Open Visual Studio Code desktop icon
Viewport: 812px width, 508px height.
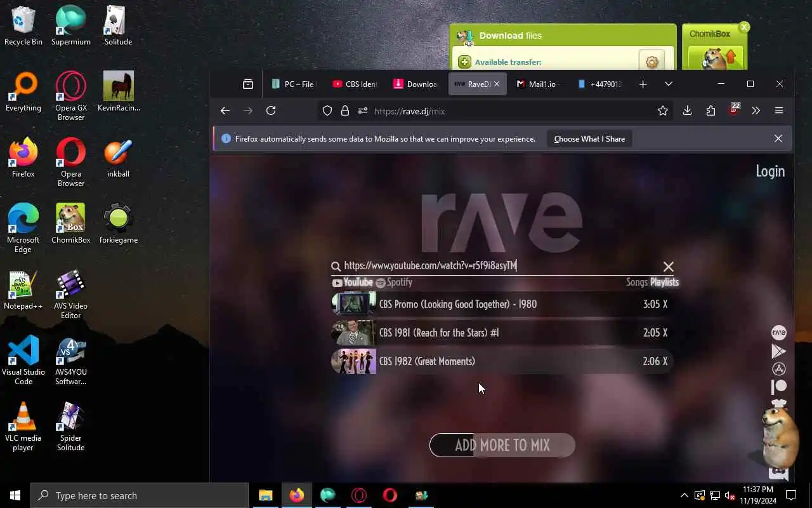[23, 361]
